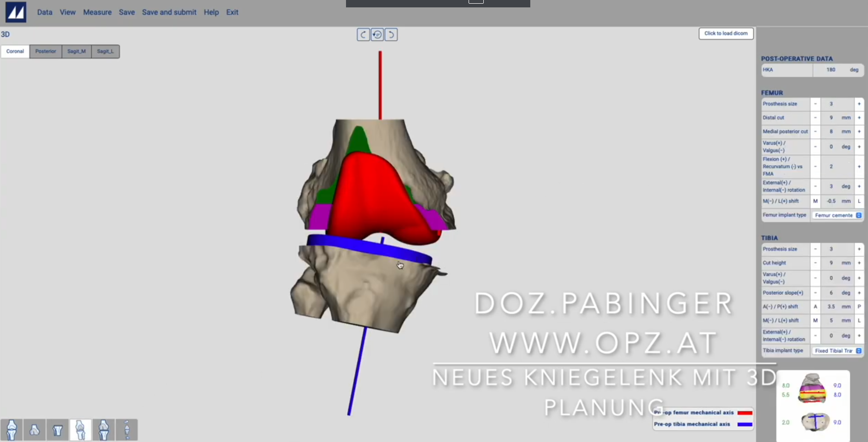Open Femur implant type dropdown
This screenshot has width=868, height=442.
[x=838, y=215]
